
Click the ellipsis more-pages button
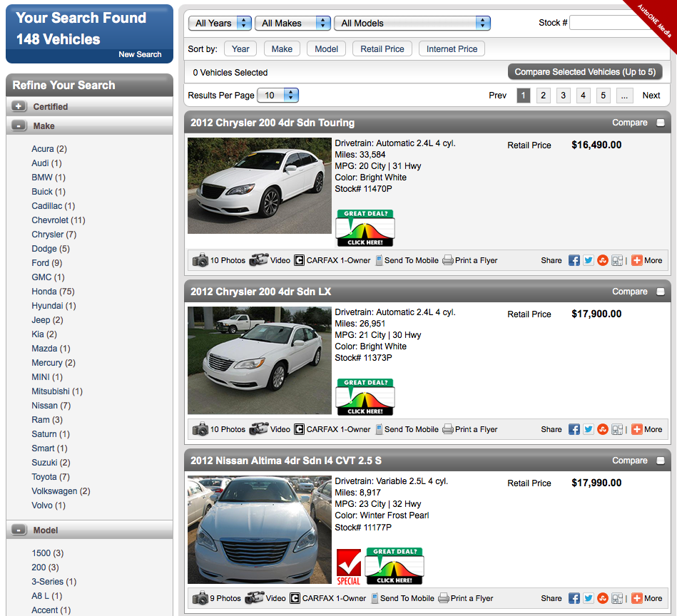(624, 96)
